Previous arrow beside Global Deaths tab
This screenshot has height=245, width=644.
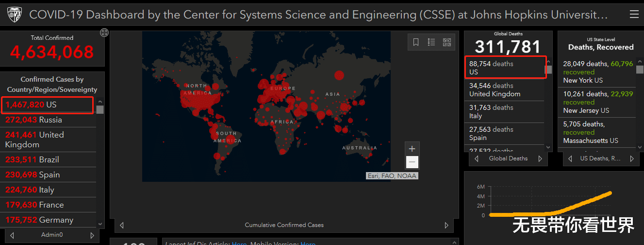pyautogui.click(x=477, y=158)
